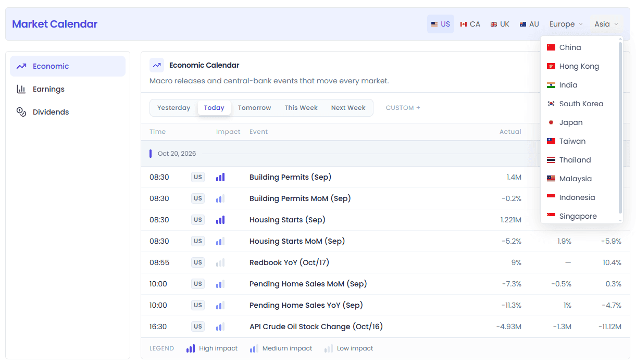Viewport: 636px width, 364px height.
Task: Show the This Week tab
Action: [x=301, y=108]
